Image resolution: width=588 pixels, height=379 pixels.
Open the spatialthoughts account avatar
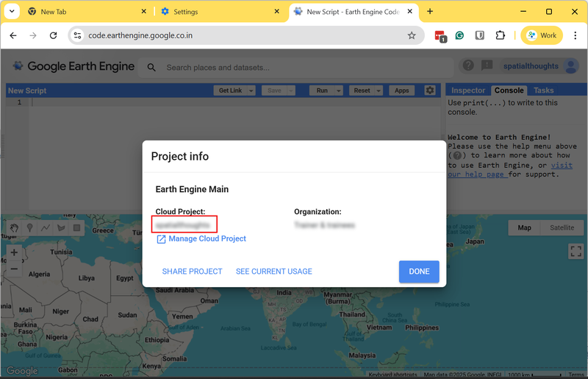(571, 66)
